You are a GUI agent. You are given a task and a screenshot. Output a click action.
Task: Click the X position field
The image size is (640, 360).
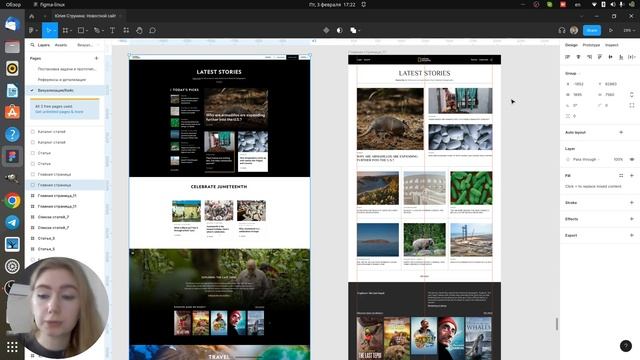(x=579, y=84)
